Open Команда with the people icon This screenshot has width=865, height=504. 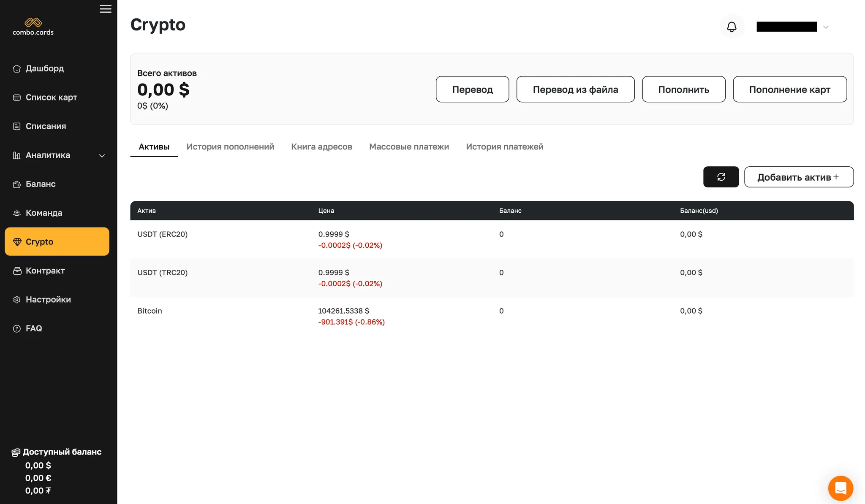tap(17, 213)
